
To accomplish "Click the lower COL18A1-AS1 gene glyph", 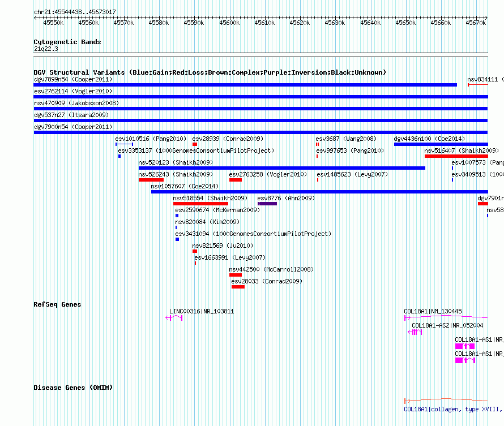I will pyautogui.click(x=465, y=360).
